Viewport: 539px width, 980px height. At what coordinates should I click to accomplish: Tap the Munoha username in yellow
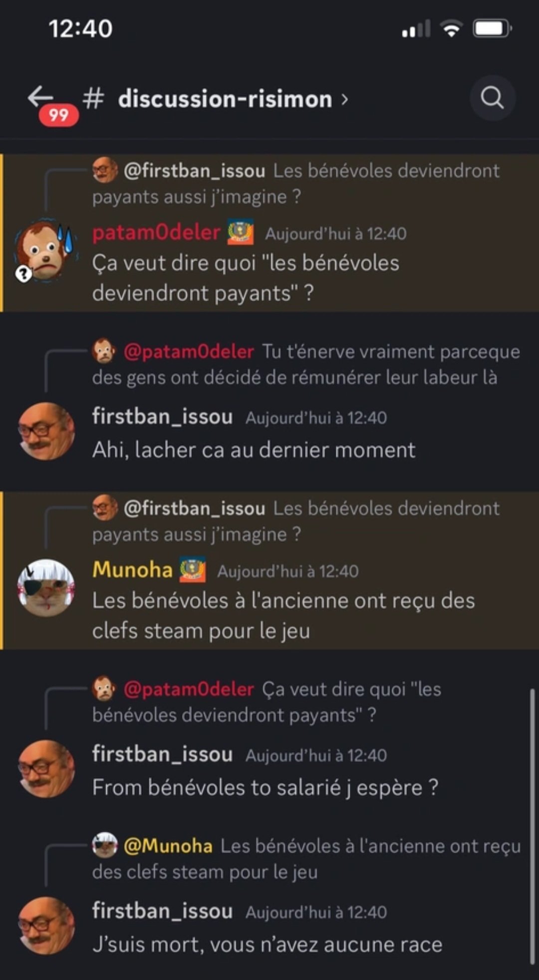(132, 570)
